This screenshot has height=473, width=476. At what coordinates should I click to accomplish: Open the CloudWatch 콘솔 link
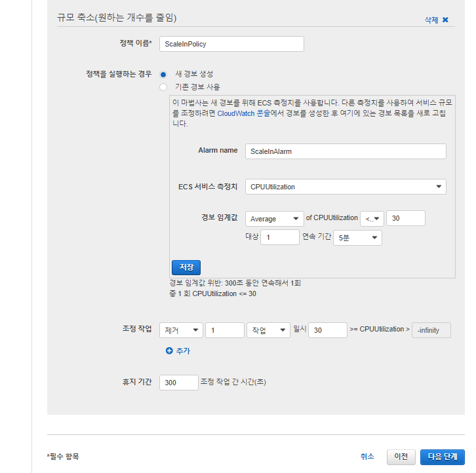coord(244,113)
